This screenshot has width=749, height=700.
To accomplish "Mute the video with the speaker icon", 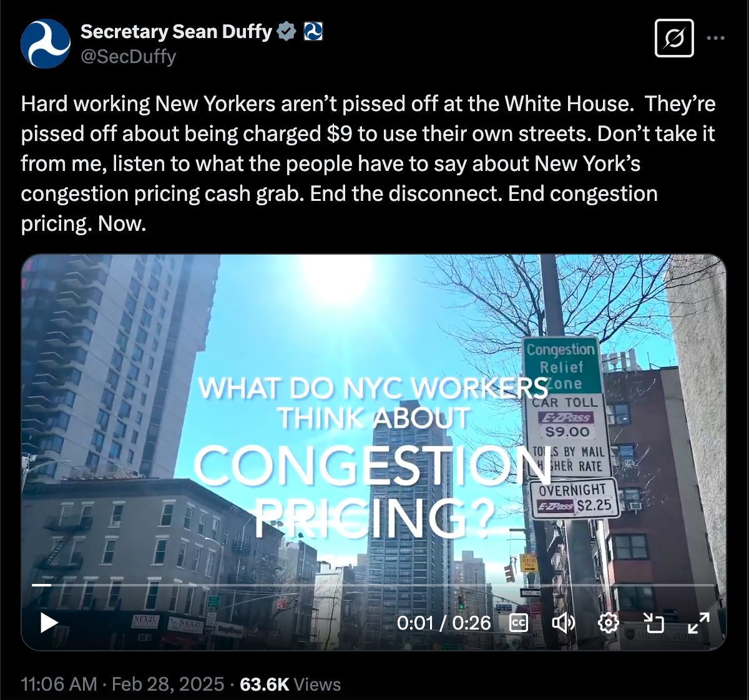I will click(x=564, y=623).
